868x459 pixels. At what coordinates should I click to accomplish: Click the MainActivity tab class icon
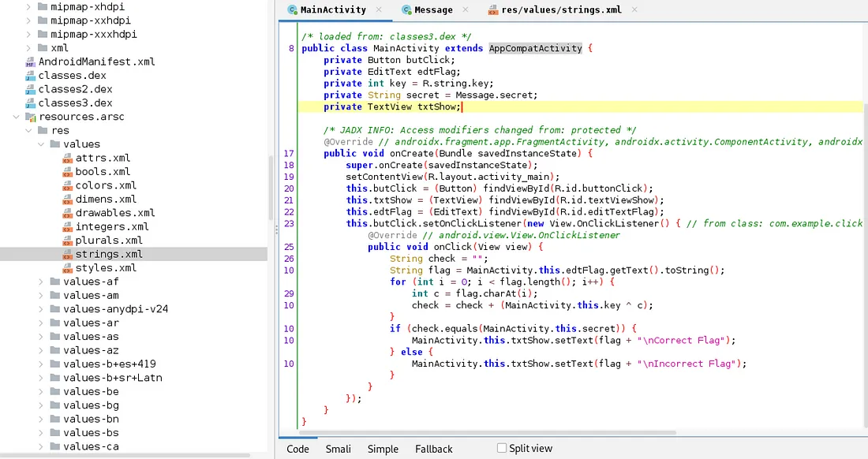click(x=292, y=10)
